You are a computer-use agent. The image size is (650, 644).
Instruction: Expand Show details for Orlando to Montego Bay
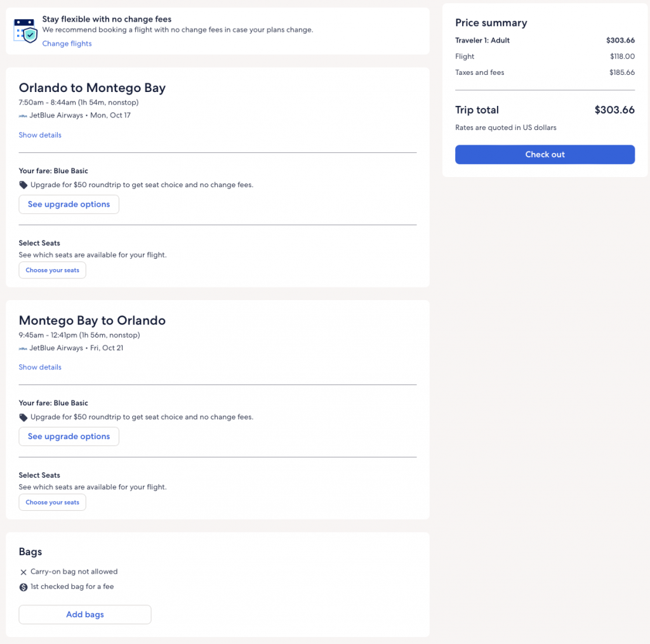(x=40, y=135)
